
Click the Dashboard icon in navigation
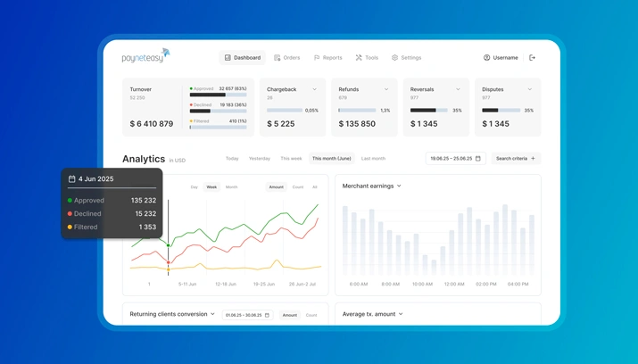[x=228, y=58]
